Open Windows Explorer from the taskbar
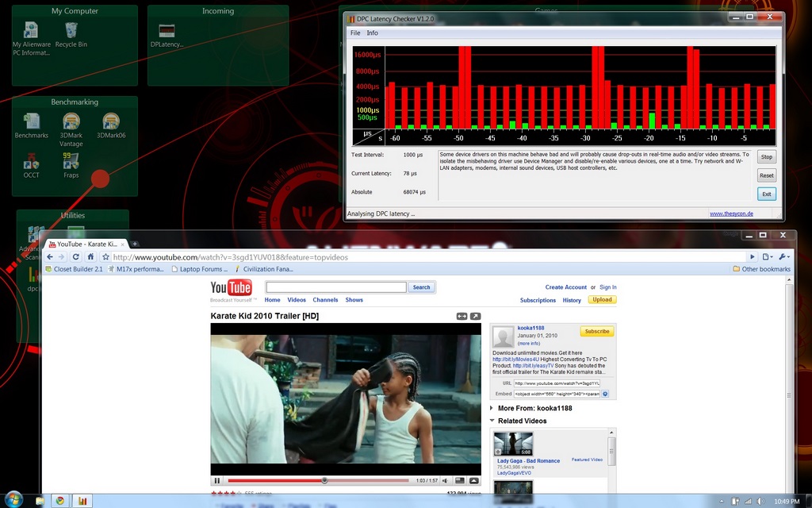The width and height of the screenshot is (812, 508). click(x=40, y=501)
